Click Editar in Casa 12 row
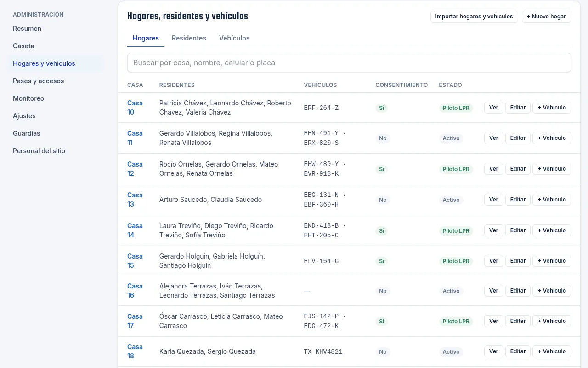588x368 pixels. 518,169
